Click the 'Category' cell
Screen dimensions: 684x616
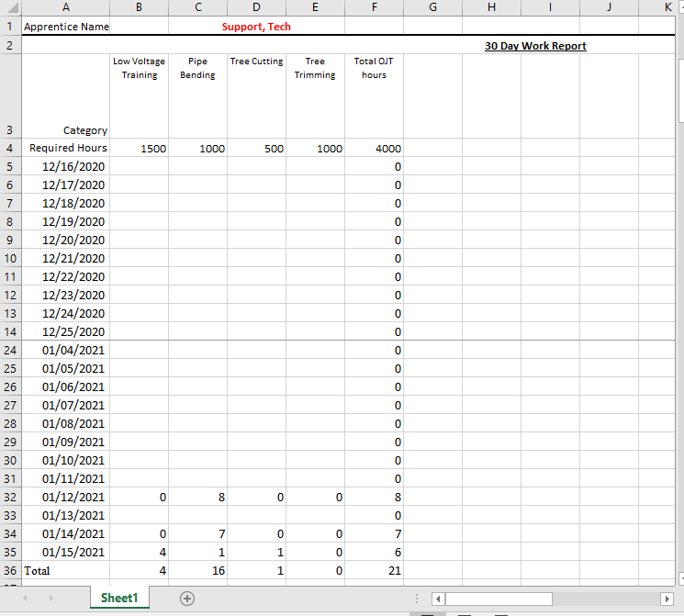(66, 96)
